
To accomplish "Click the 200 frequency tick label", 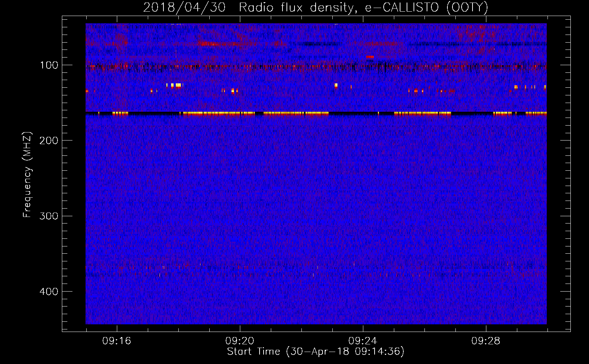I will coord(49,141).
